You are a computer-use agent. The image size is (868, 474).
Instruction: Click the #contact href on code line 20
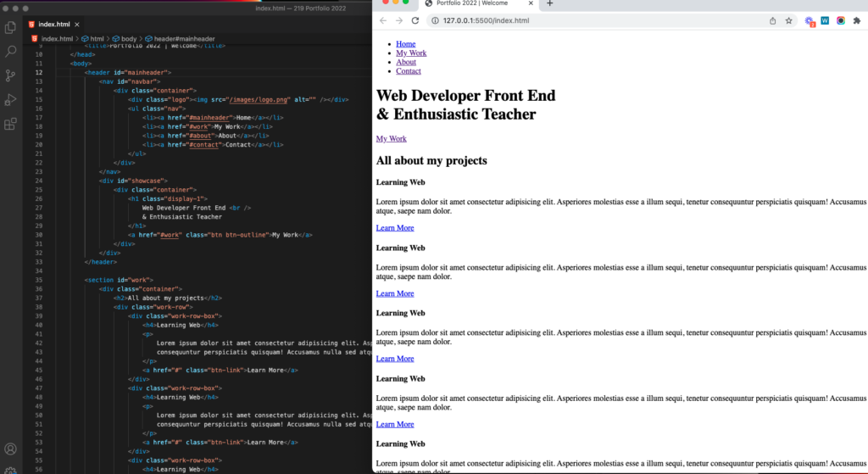[x=204, y=144]
